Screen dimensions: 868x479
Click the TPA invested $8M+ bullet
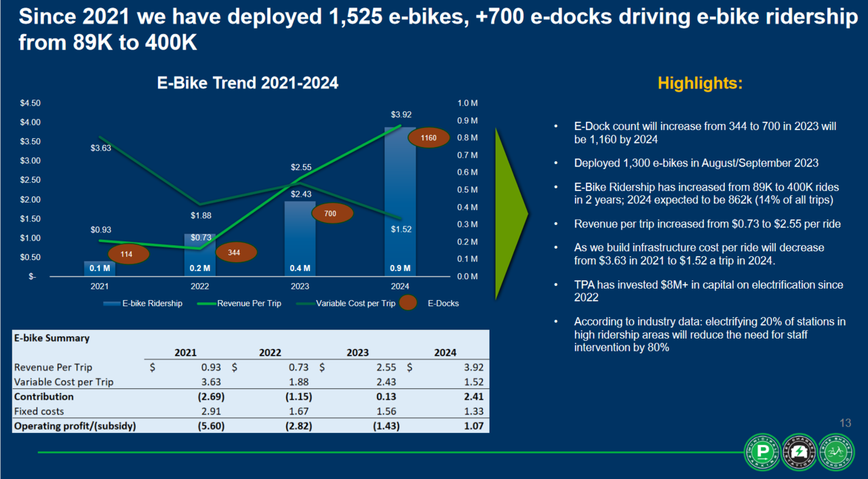pyautogui.click(x=709, y=291)
